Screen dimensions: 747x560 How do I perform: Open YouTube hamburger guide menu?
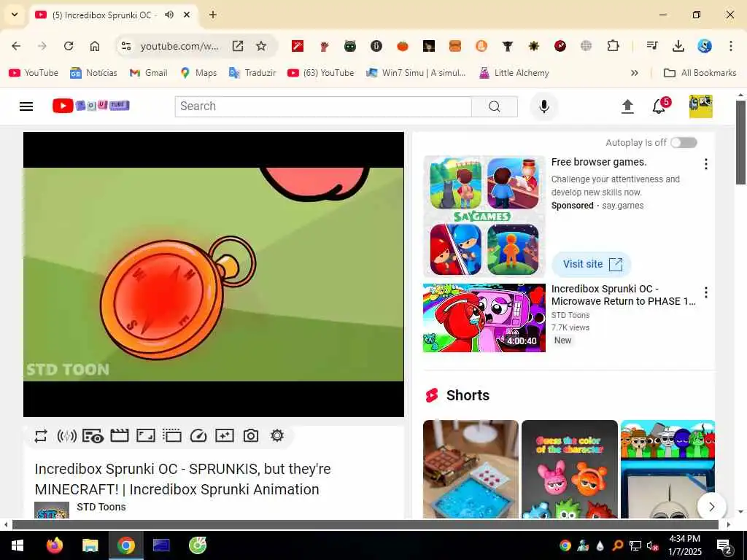pos(26,106)
